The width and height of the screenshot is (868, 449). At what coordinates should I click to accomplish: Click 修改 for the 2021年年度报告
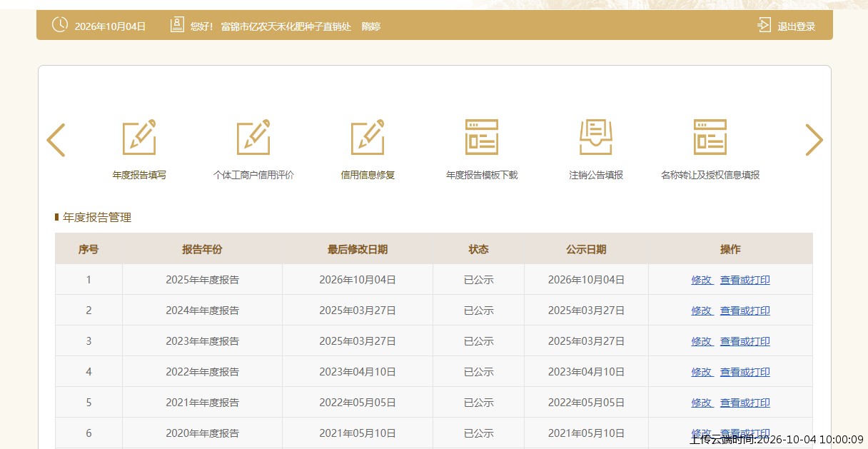[702, 403]
